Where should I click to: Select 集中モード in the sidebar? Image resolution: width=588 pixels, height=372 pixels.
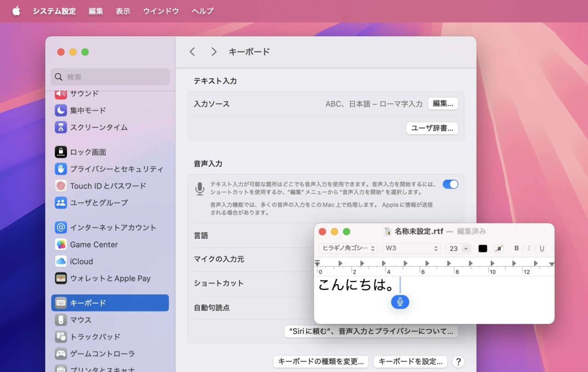[x=88, y=110]
